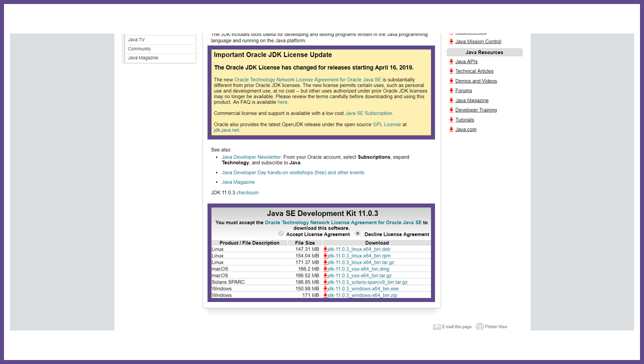Open the FAQ 'here' link

click(x=282, y=102)
